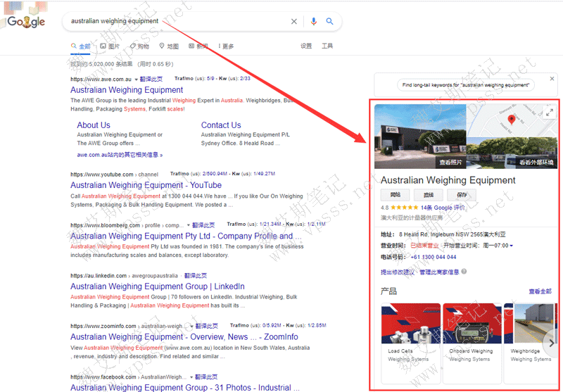Viewport: 563px width, 392px height.
Task: Open the Onboard Weighing product card
Action: (472, 343)
